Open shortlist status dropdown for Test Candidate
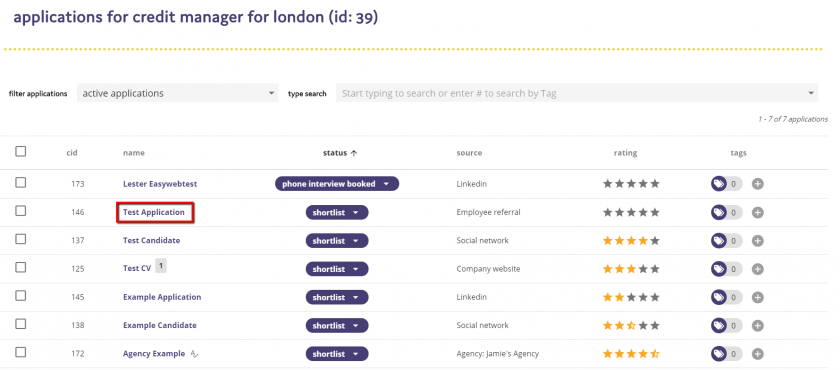Viewport: 840px width, 370px height. pyautogui.click(x=337, y=241)
